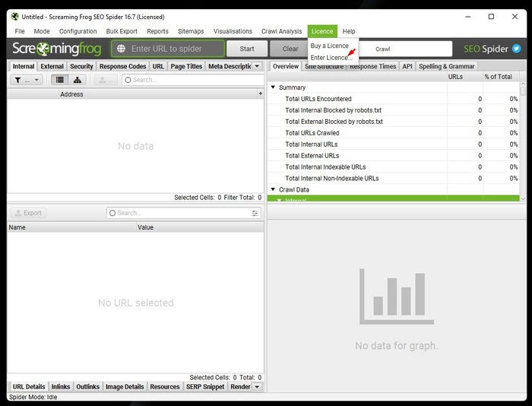Collapse the Crawl Data section
The width and height of the screenshot is (532, 406).
pyautogui.click(x=273, y=189)
